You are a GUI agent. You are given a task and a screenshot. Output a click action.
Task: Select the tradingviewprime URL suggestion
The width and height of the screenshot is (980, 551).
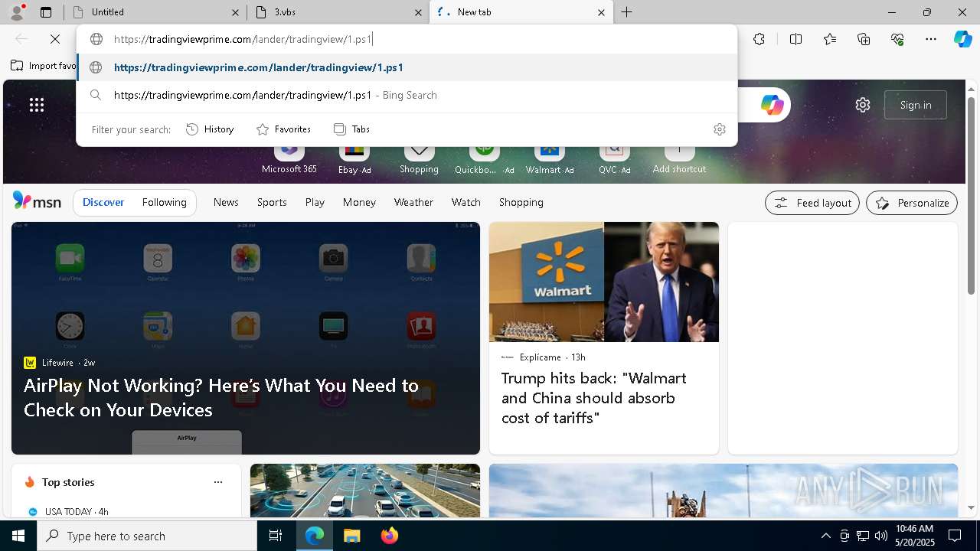(x=407, y=67)
